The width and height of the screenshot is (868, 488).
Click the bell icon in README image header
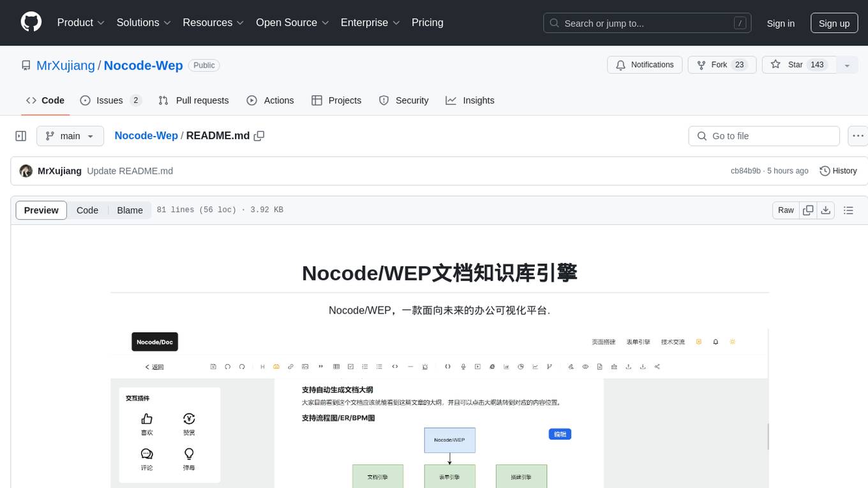[x=715, y=342]
